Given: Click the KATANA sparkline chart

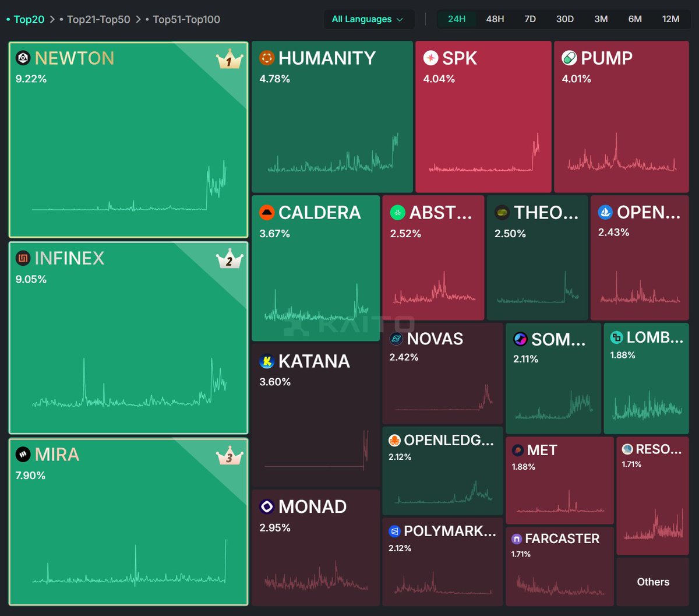Looking at the screenshot, I should coord(316,449).
